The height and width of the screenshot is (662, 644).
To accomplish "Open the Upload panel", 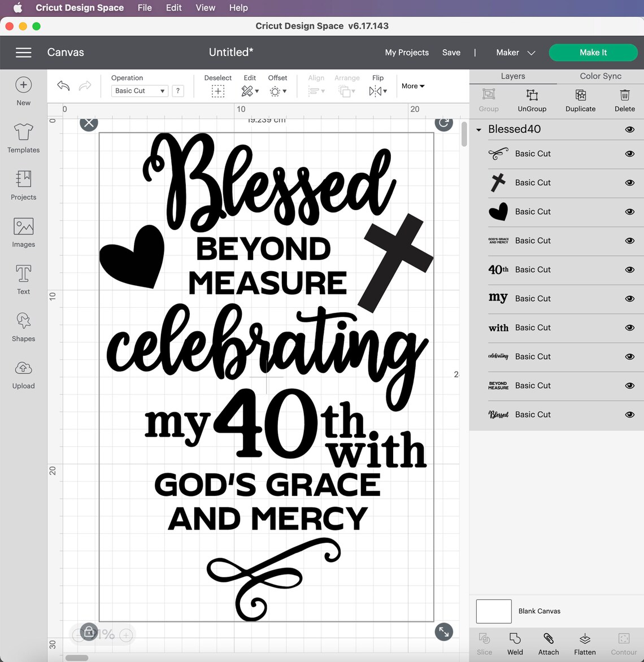I will 23,374.
